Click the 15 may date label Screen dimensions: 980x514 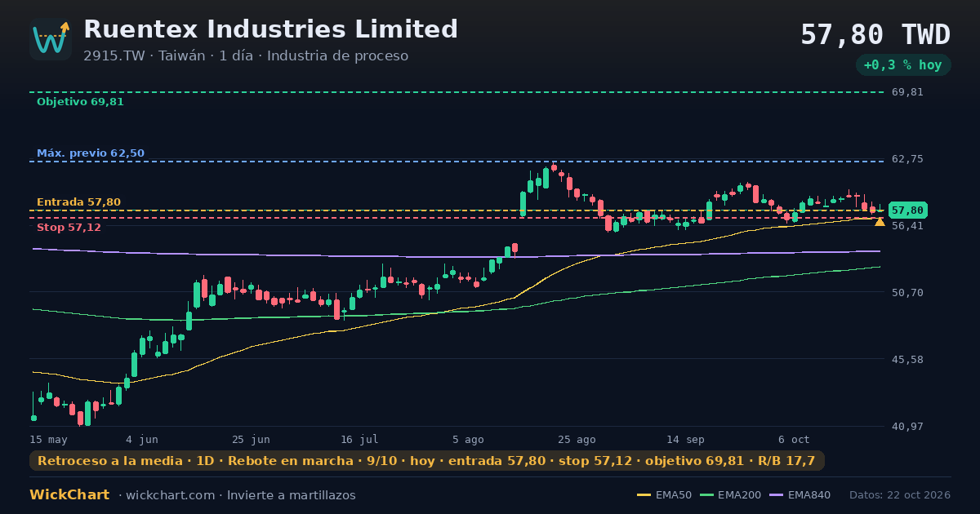pyautogui.click(x=48, y=440)
